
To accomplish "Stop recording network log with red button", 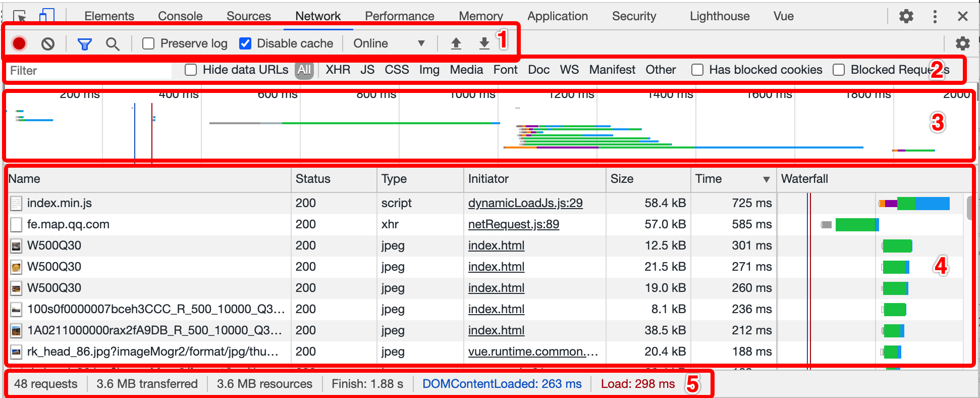I will (x=19, y=44).
